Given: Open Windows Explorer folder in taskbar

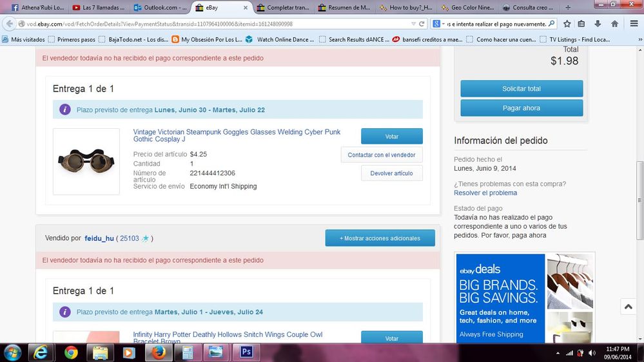Looking at the screenshot, I should click(x=100, y=352).
